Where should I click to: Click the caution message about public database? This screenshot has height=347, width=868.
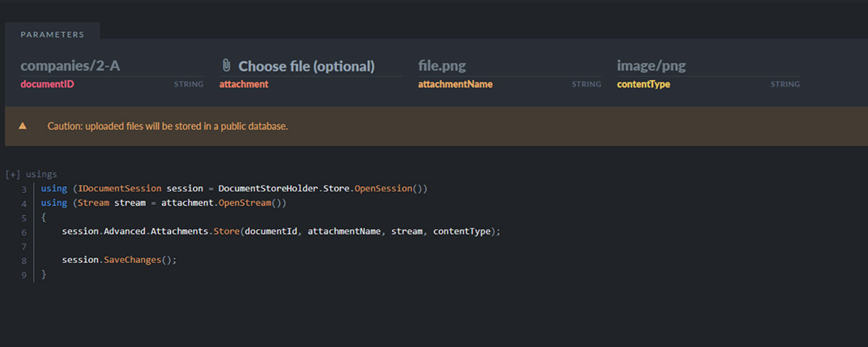pyautogui.click(x=167, y=126)
